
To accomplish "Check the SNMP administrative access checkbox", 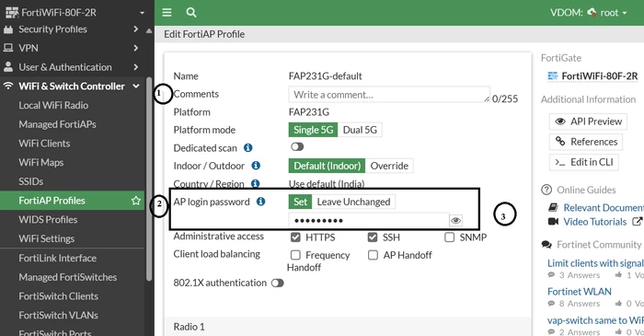I will point(449,237).
